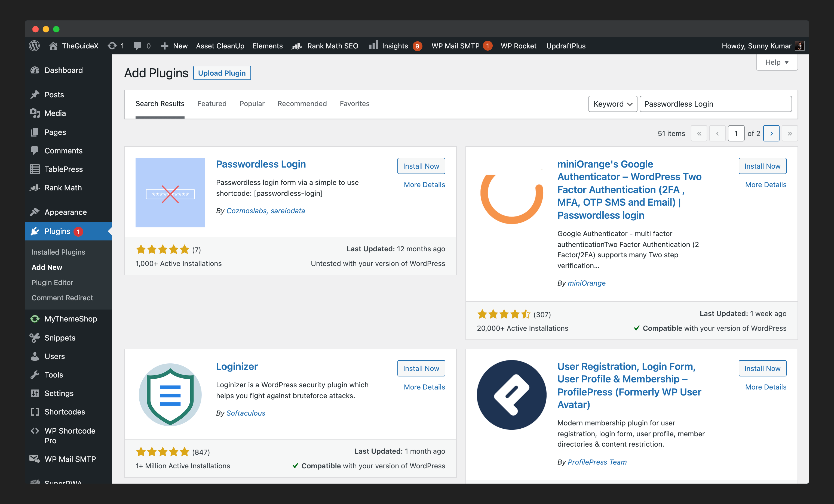Open More Details for Loginizer
Viewport: 834px width, 504px height.
pyautogui.click(x=424, y=387)
